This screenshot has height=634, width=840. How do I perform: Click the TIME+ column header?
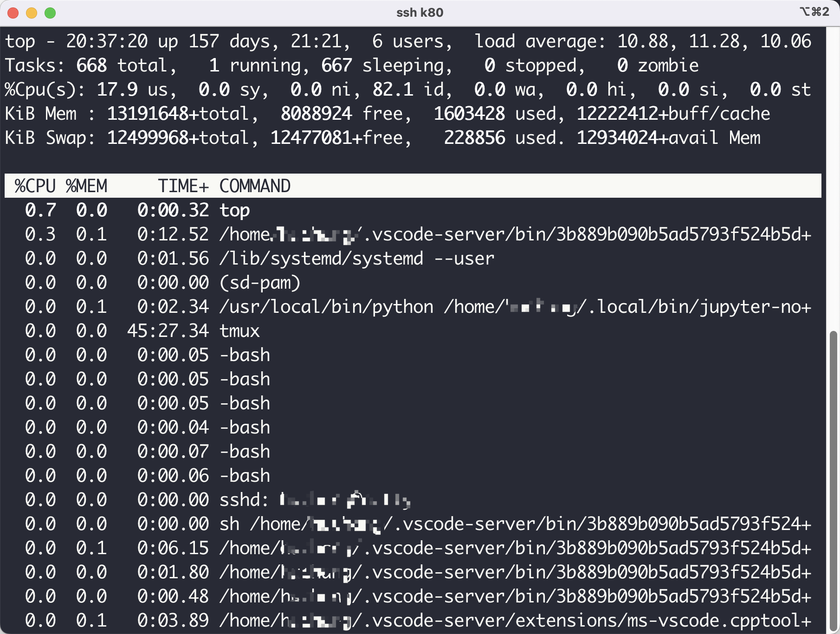(x=183, y=186)
